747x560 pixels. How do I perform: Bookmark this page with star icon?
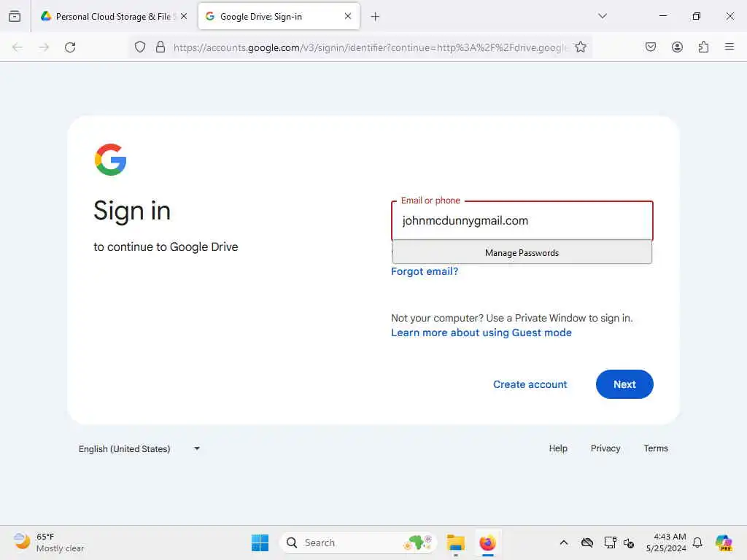tap(580, 47)
